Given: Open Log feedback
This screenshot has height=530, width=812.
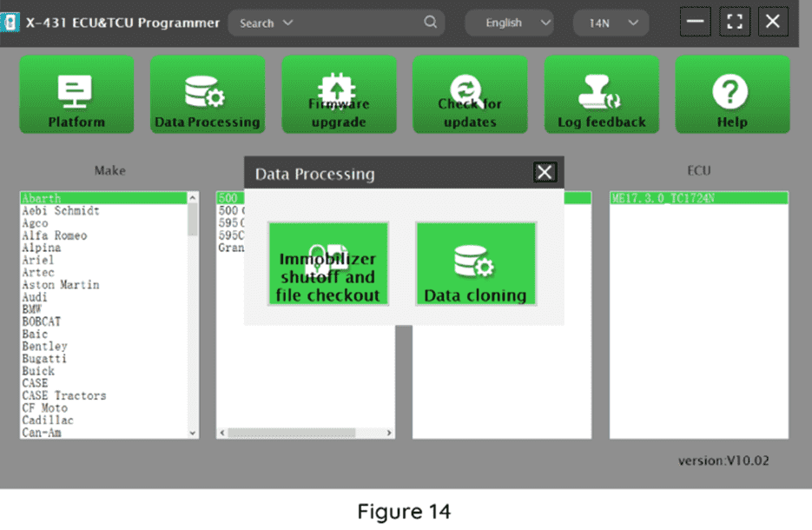Looking at the screenshot, I should pos(602,95).
